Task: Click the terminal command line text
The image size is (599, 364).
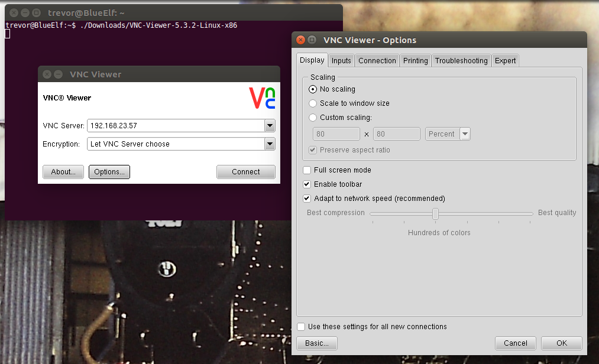Action: click(x=121, y=25)
